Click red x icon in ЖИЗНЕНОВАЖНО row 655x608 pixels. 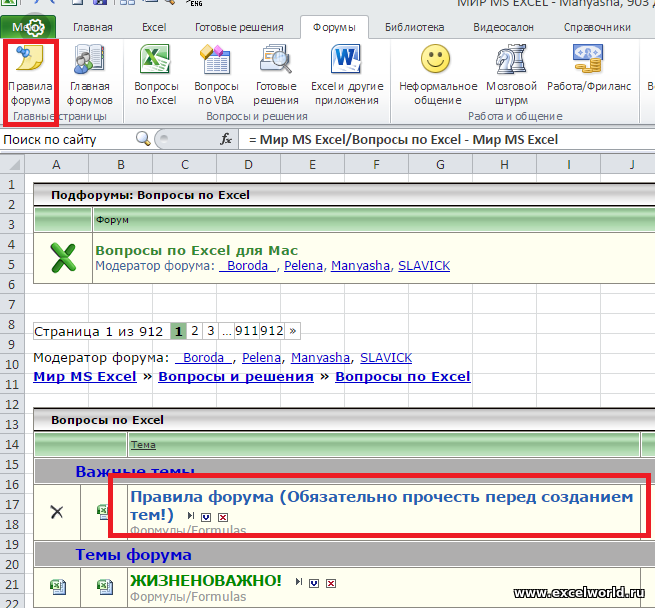click(331, 583)
